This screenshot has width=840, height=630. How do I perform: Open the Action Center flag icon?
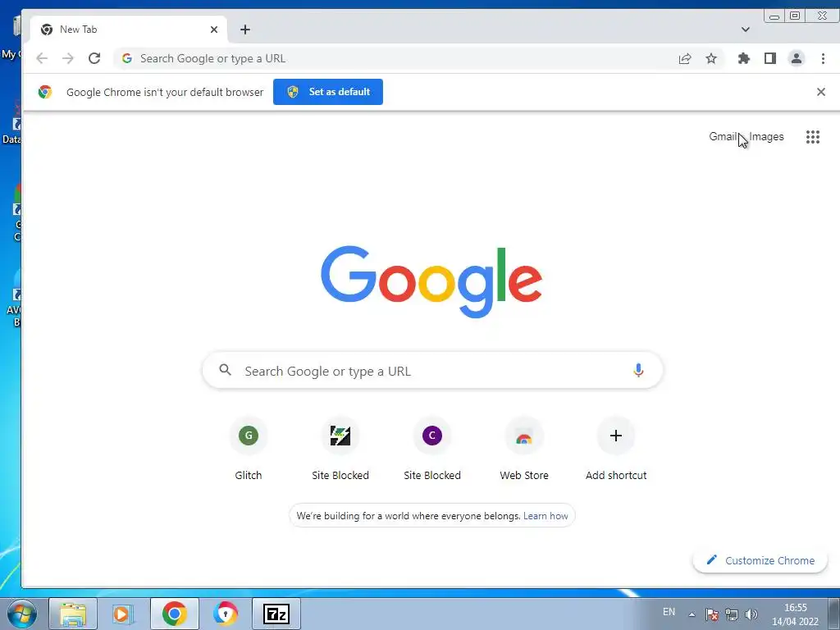[x=711, y=614]
